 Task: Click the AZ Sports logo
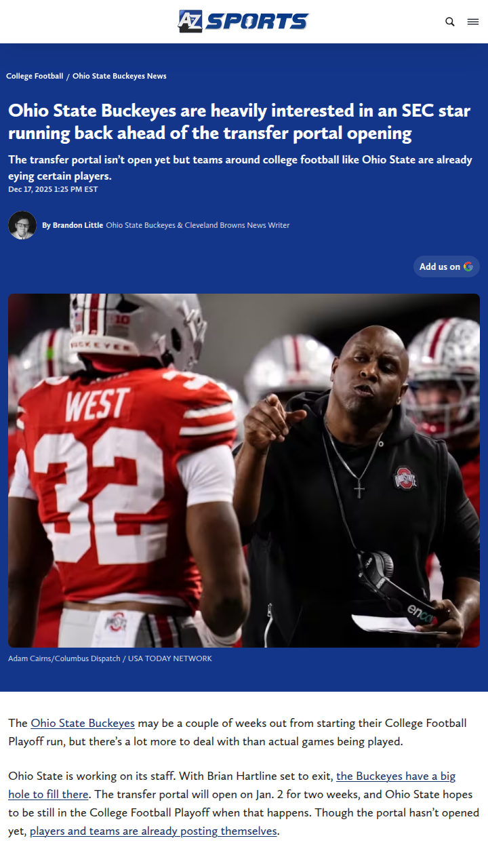tap(243, 21)
